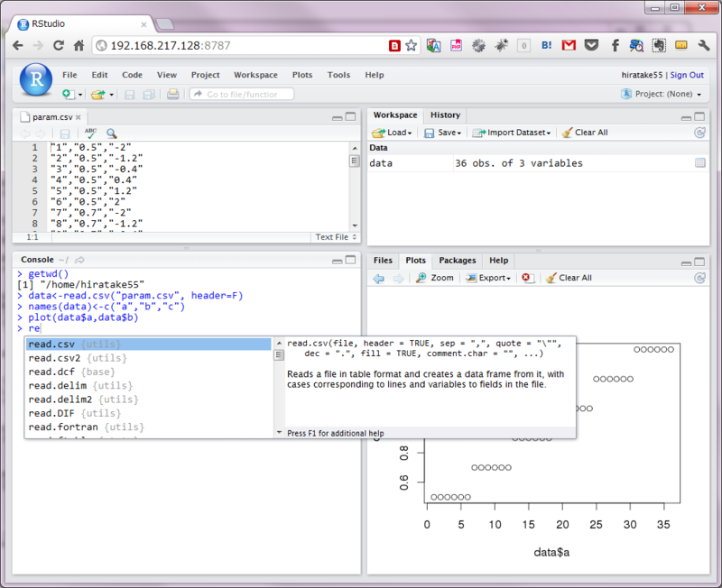Click save icon in main toolbar

(x=130, y=95)
